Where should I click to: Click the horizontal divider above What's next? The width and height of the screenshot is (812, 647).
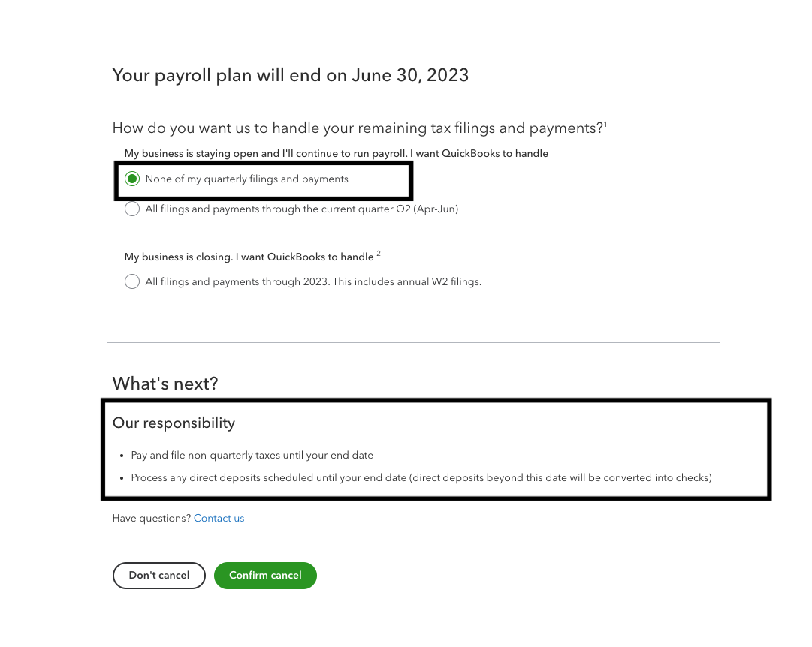pyautogui.click(x=413, y=343)
